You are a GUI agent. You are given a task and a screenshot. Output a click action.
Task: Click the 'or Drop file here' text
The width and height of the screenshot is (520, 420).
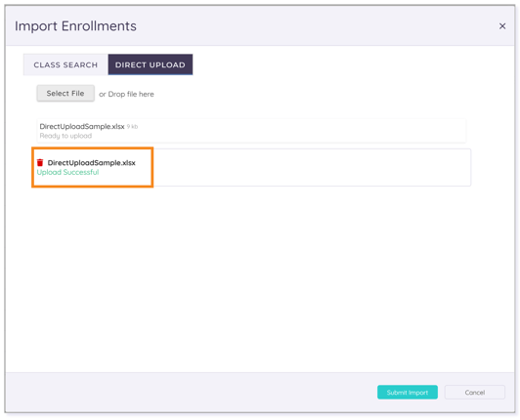pos(126,94)
